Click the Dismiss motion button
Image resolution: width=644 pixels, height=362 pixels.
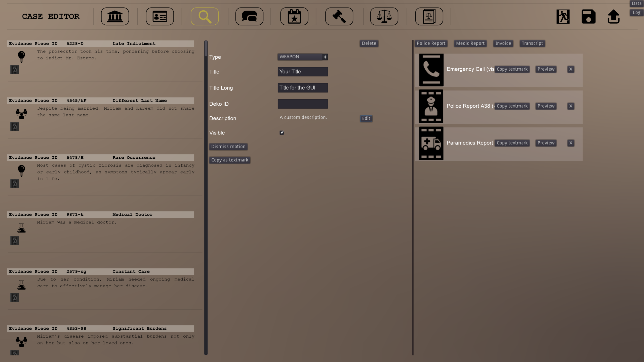point(228,147)
